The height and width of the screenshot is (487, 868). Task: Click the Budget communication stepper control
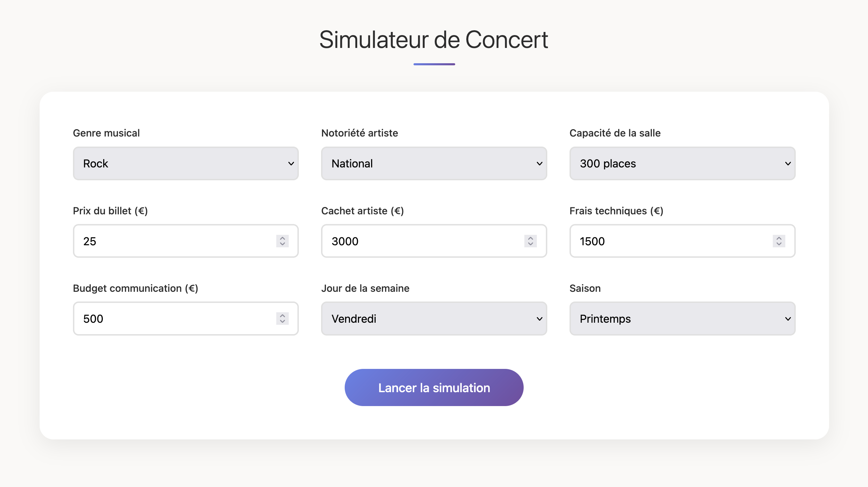282,319
